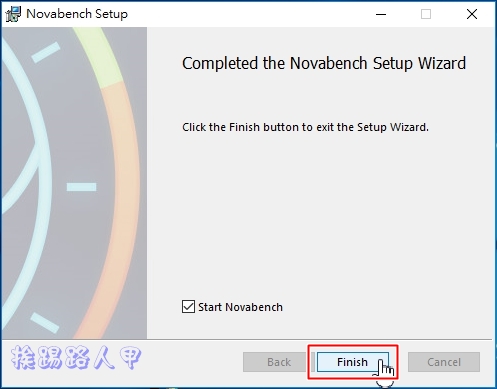The width and height of the screenshot is (497, 389).
Task: Click the Start Novabench label text
Action: click(240, 307)
